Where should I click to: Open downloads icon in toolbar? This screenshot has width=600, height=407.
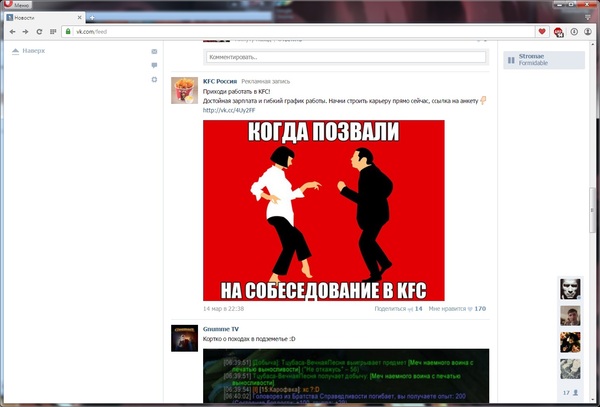pos(574,32)
